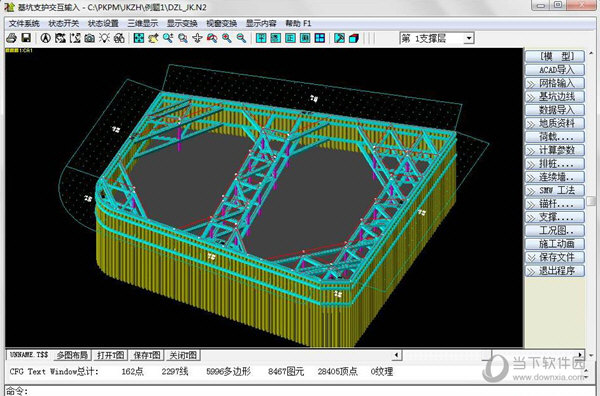This screenshot has height=396, width=600.
Task: Switch to four-window split view icon
Action: 320,38
